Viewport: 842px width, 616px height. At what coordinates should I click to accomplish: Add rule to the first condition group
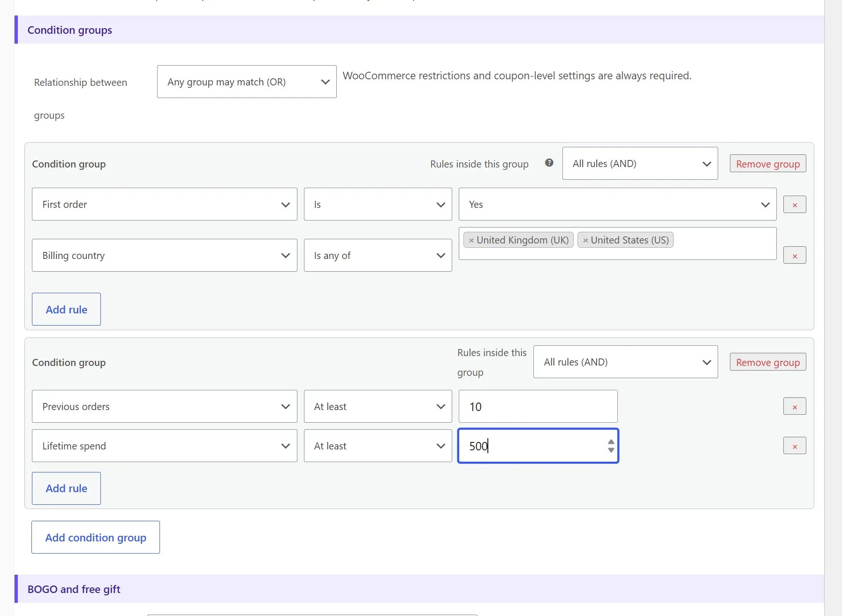[x=66, y=309]
